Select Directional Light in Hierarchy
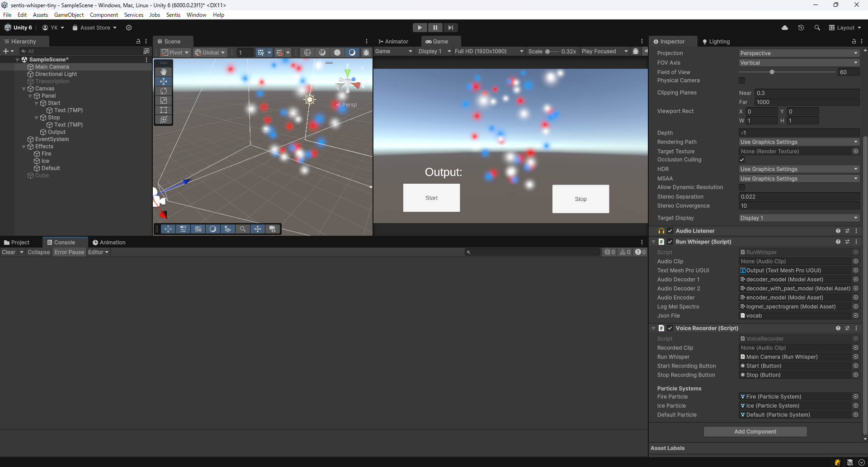The height and width of the screenshot is (467, 868). coord(56,74)
